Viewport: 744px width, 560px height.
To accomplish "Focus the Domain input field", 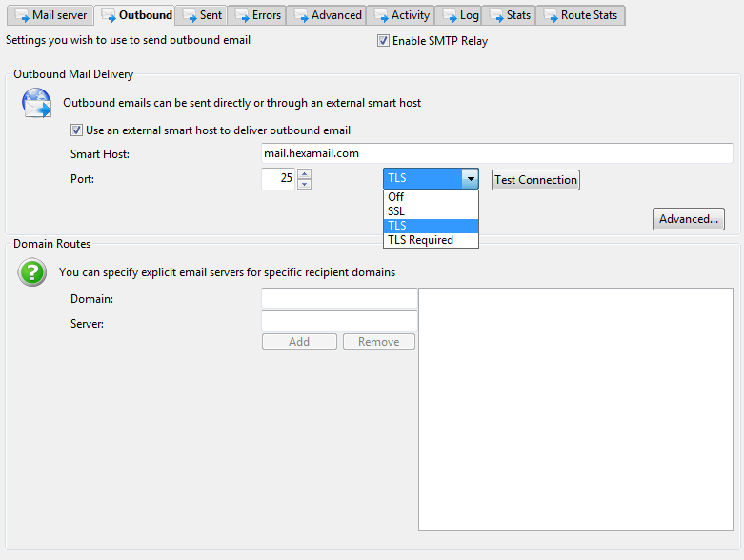I will pos(339,299).
